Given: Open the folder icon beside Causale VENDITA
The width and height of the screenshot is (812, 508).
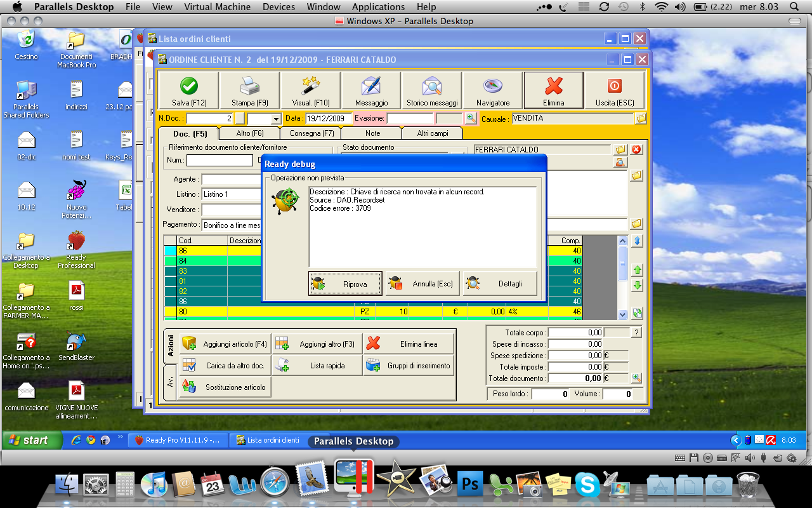Looking at the screenshot, I should [641, 118].
